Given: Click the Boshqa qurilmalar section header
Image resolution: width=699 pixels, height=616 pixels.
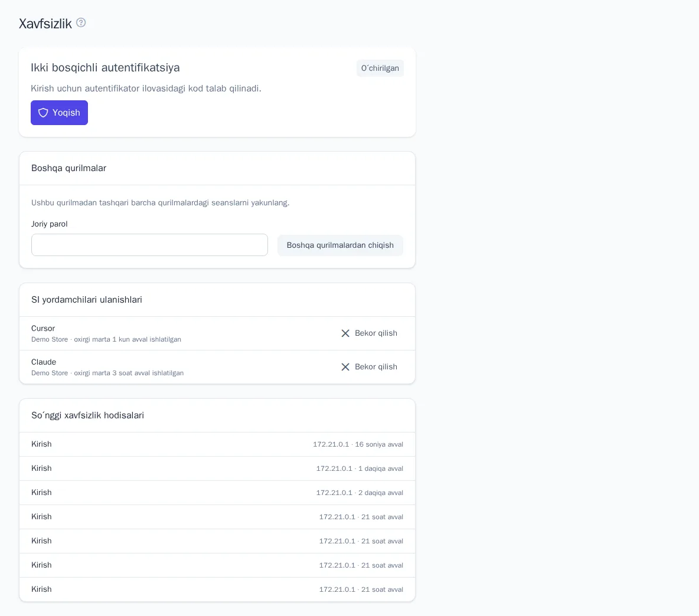Looking at the screenshot, I should point(68,168).
